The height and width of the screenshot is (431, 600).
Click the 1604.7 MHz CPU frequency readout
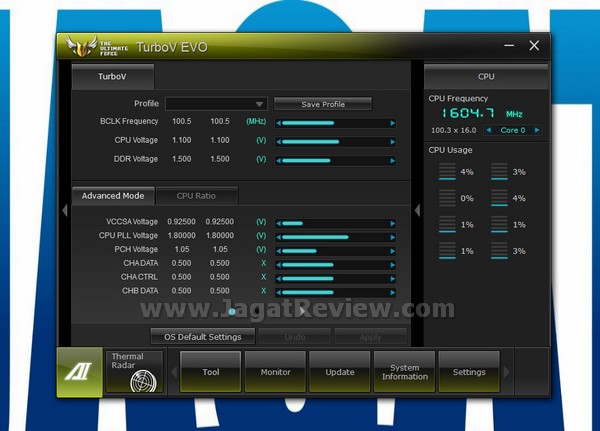(x=482, y=113)
